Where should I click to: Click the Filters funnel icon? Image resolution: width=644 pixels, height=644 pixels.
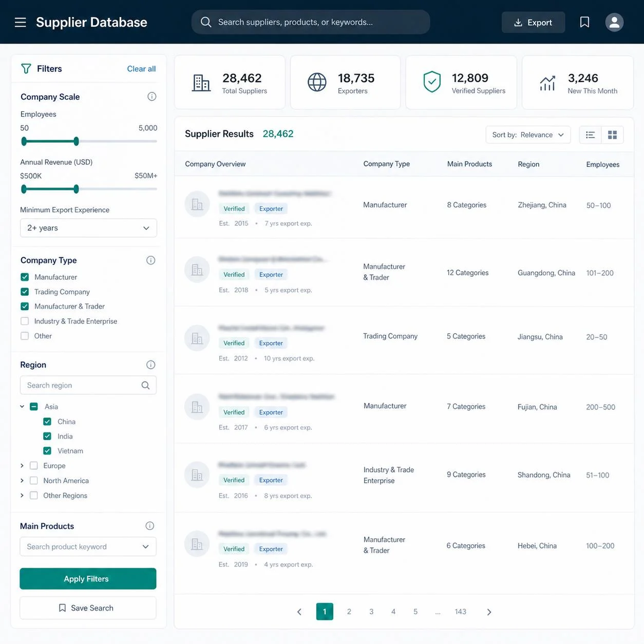point(26,69)
